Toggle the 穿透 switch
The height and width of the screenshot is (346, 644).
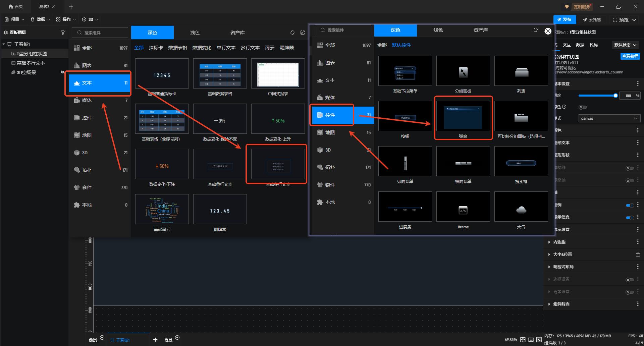click(x=583, y=107)
